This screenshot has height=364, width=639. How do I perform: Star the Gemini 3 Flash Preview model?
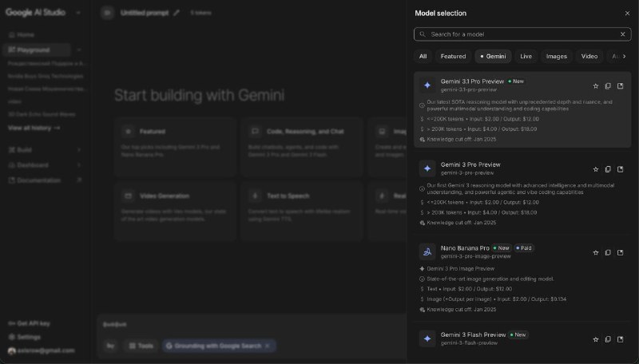[x=595, y=339]
